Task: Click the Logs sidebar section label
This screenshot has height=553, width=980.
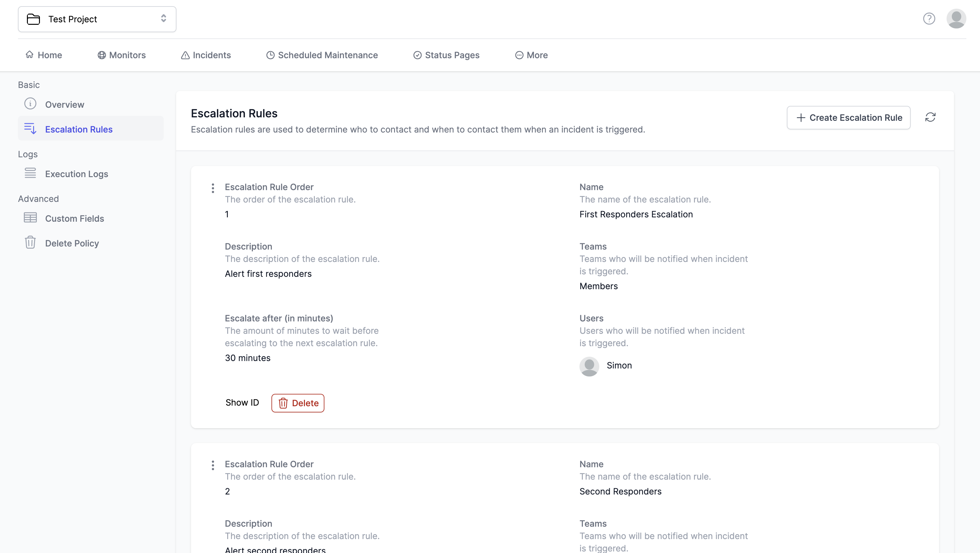Action: [28, 154]
